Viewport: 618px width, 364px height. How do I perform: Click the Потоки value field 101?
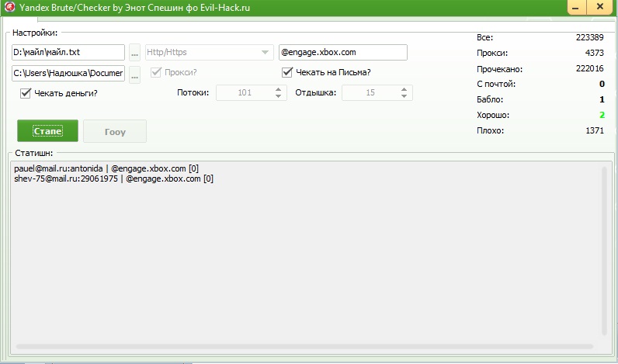[245, 92]
